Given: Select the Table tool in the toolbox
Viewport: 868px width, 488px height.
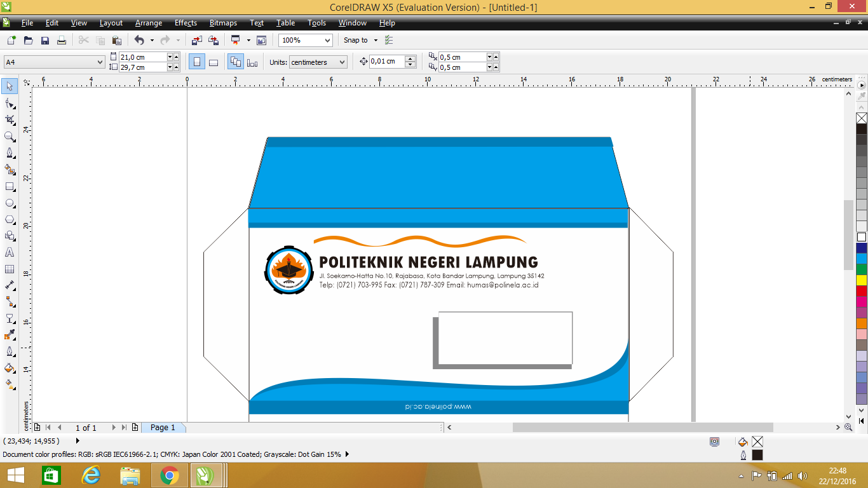Looking at the screenshot, I should coord(10,269).
